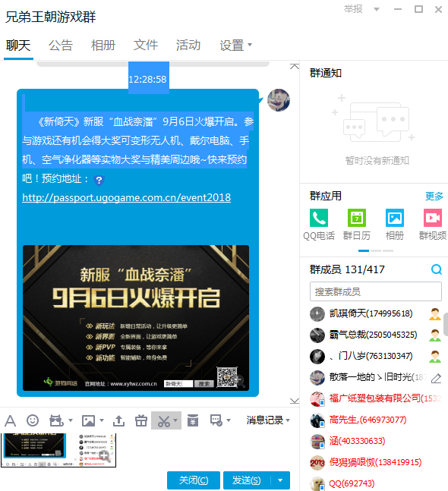Click inside the 搜索群成员 field
Viewport: 448px width, 491px height.
point(376,291)
